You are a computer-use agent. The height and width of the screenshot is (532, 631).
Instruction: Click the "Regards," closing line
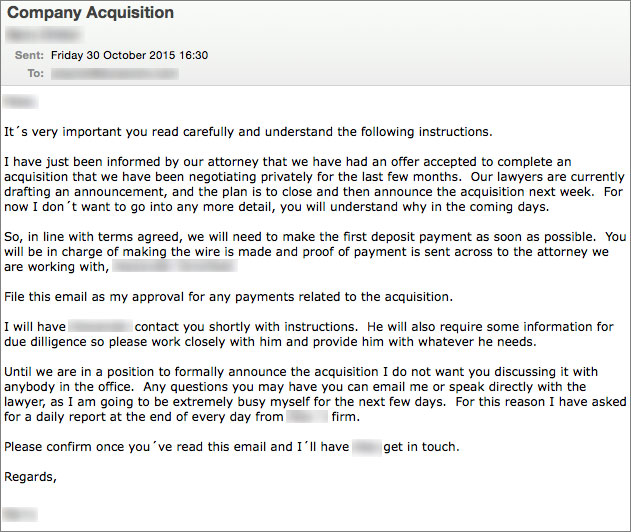[x=30, y=477]
